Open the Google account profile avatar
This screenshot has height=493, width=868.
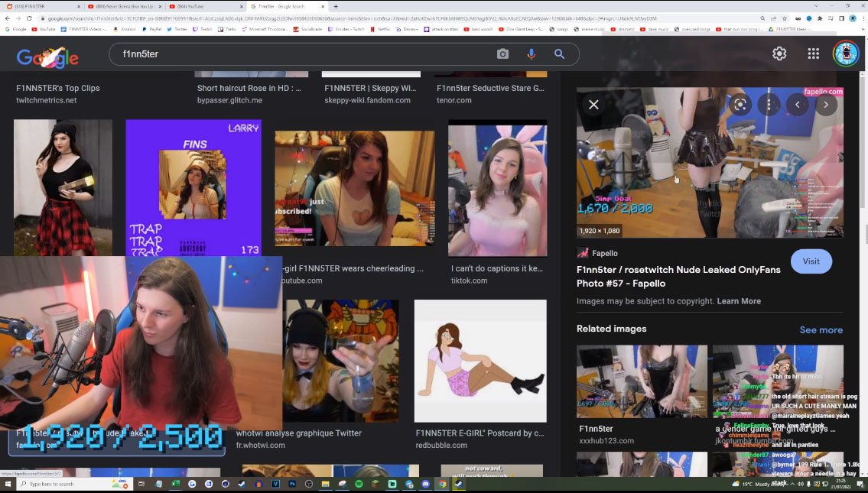[846, 54]
